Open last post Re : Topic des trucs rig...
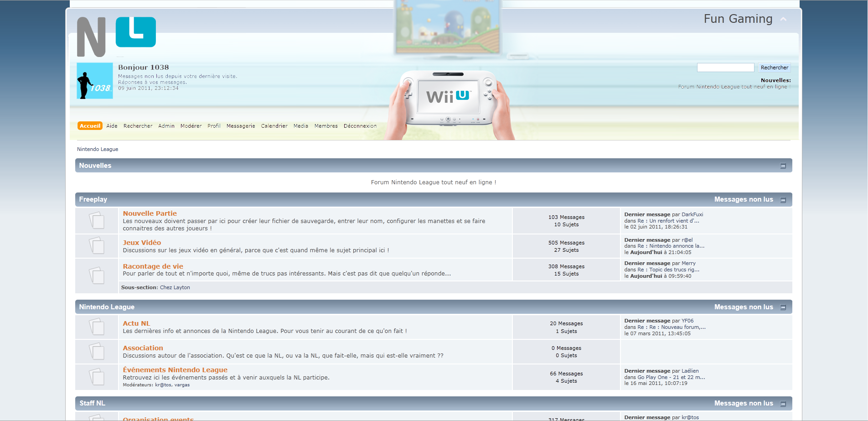 668,270
